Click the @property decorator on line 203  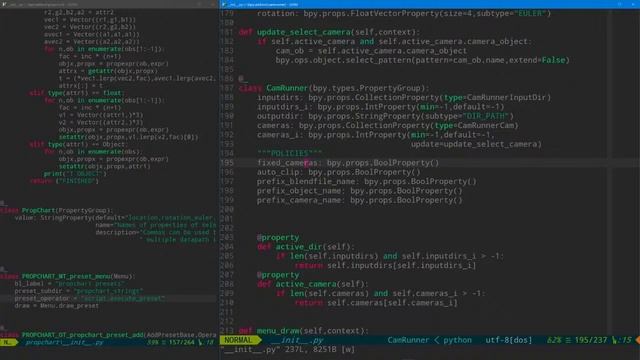pos(278,237)
